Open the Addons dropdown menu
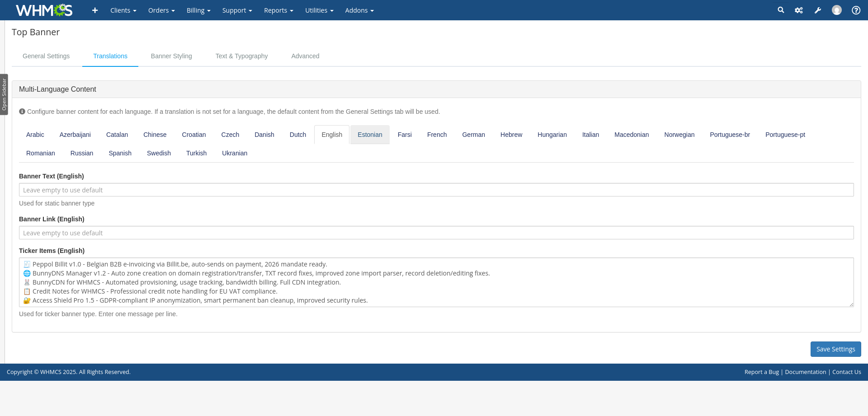This screenshot has height=416, width=868. [359, 10]
